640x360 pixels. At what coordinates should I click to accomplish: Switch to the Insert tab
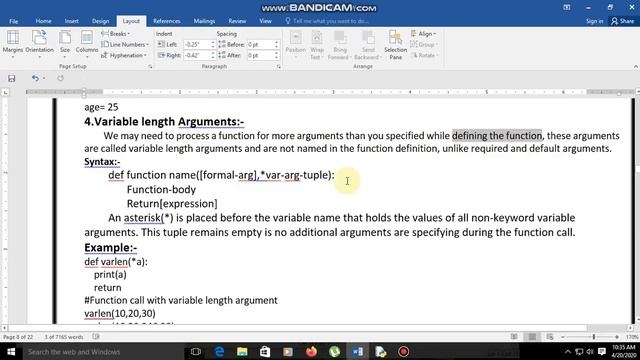[71, 21]
